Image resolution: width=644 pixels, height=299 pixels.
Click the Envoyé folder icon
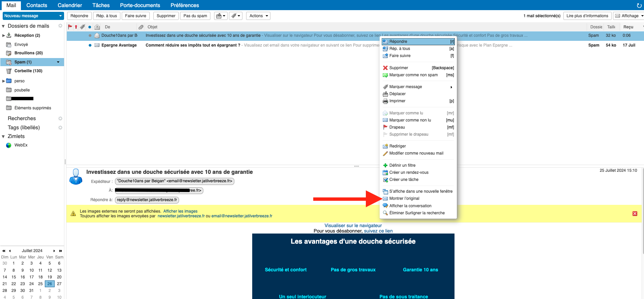coord(9,45)
